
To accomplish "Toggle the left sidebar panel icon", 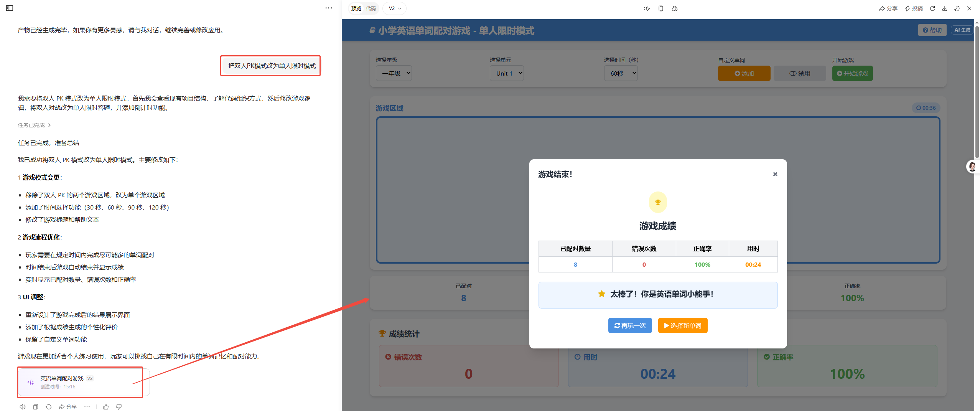I will pos(10,8).
